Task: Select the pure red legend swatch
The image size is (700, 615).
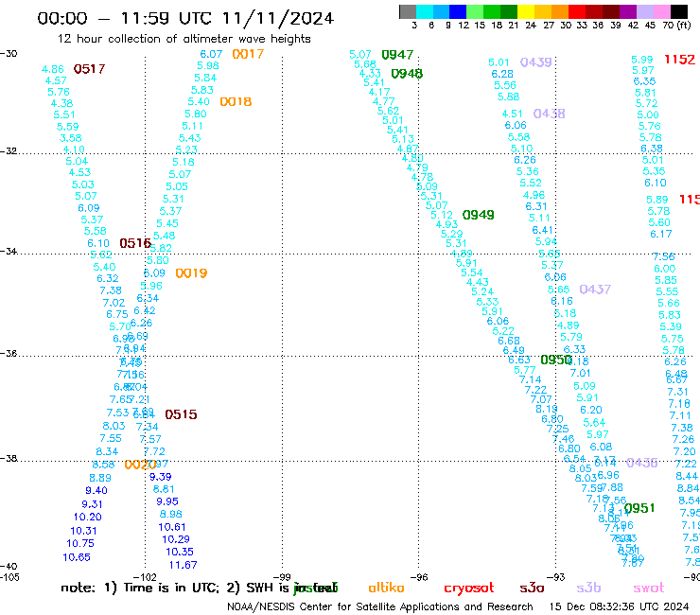Action: point(577,11)
